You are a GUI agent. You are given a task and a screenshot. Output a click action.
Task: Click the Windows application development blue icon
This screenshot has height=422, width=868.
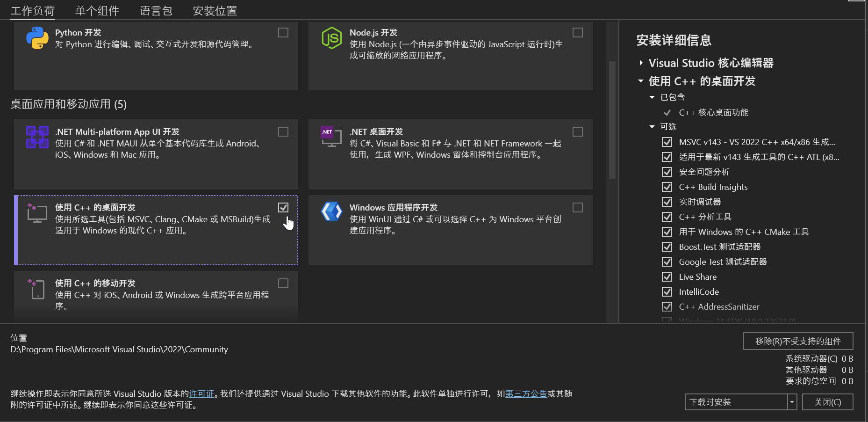click(x=332, y=211)
